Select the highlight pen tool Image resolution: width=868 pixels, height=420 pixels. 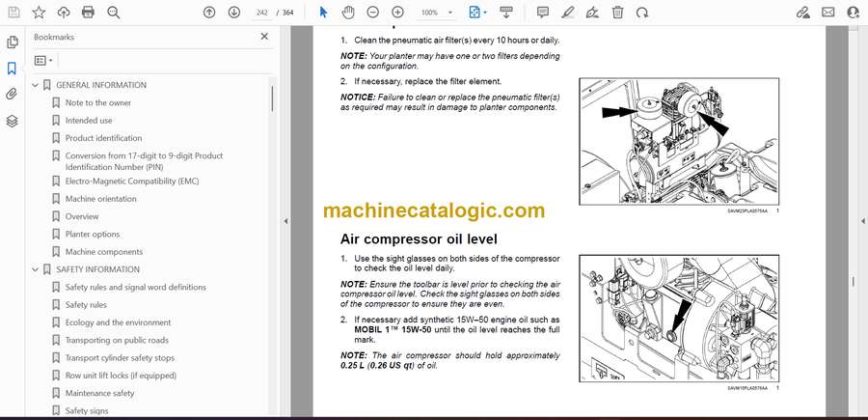click(x=567, y=13)
